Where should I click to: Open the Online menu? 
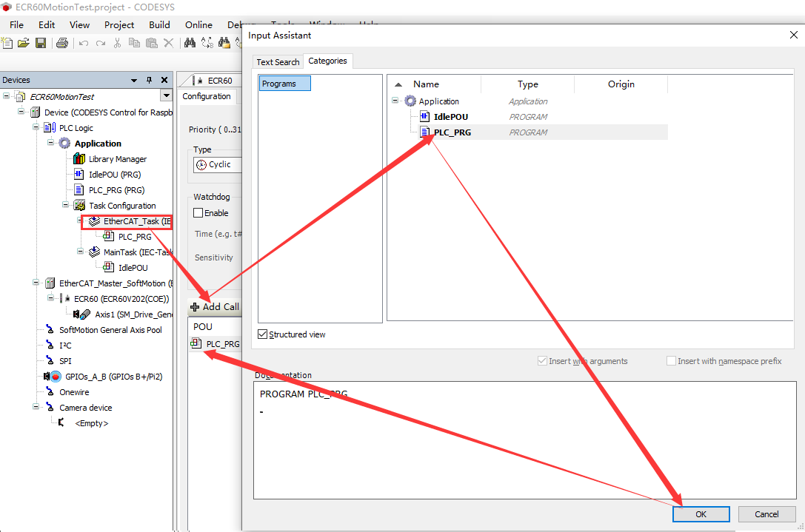[198, 24]
